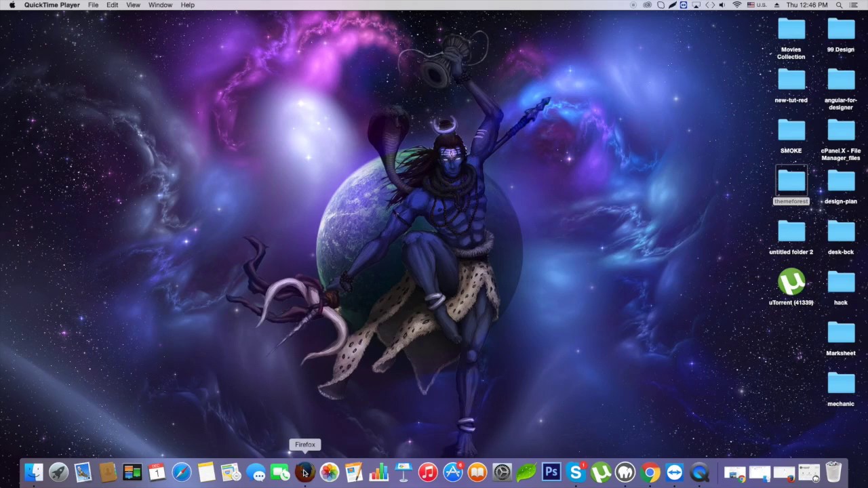Open Launchpad rocket icon in Dock

click(x=58, y=472)
